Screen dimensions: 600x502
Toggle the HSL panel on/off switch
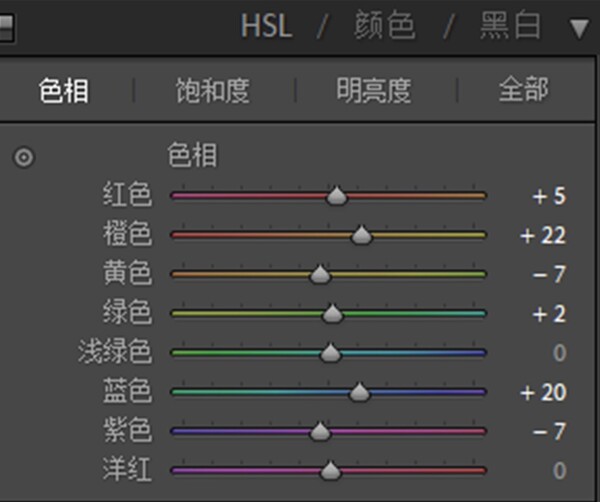point(7,28)
